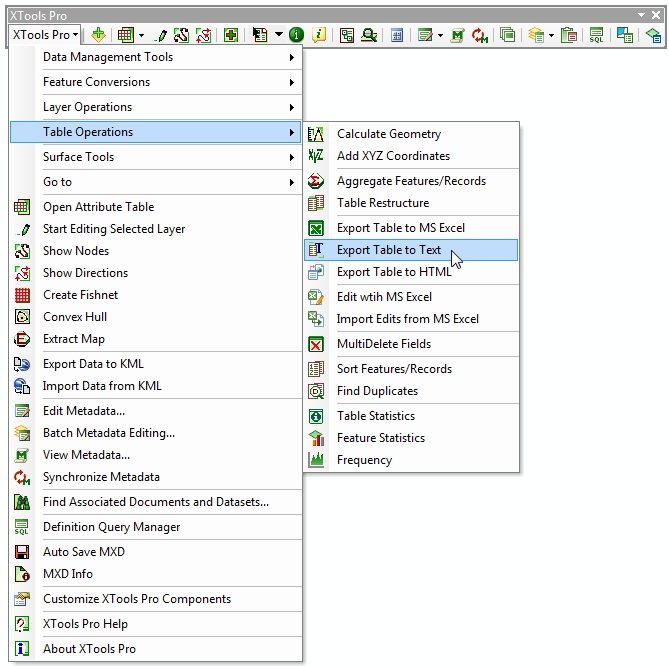This screenshot has width=669, height=666.
Task: Open Customize XTools Pro Components
Action: [156, 599]
